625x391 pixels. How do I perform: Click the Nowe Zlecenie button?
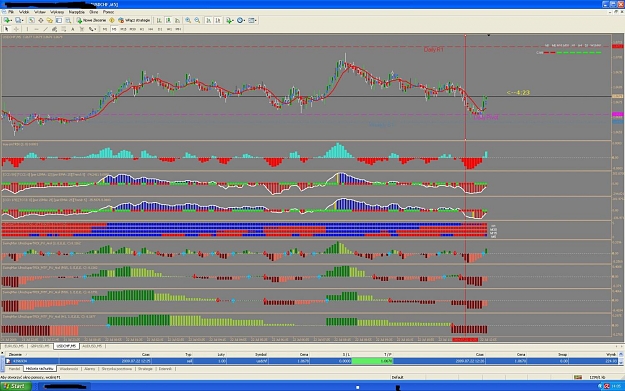click(92, 20)
